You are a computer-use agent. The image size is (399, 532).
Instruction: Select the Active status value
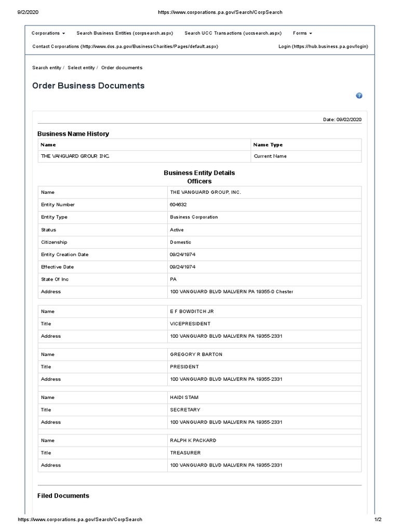tap(177, 230)
